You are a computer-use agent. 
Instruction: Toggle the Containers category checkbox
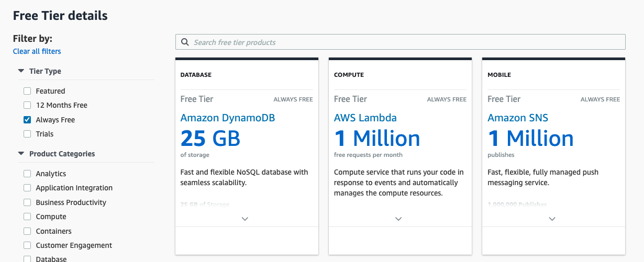tap(27, 231)
